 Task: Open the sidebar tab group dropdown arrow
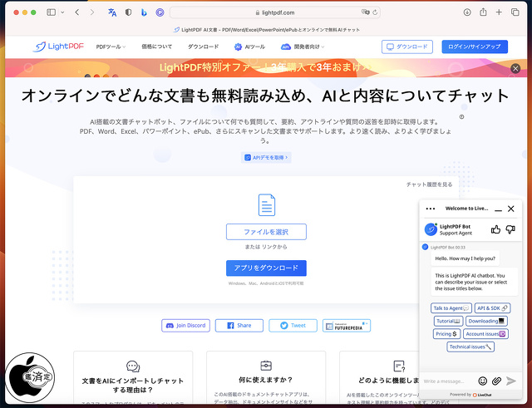(62, 12)
